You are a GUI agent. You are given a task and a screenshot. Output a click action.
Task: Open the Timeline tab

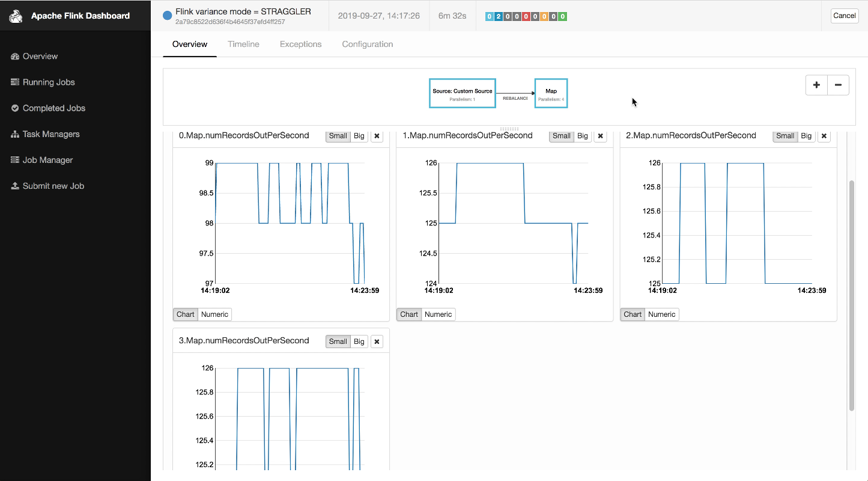243,44
